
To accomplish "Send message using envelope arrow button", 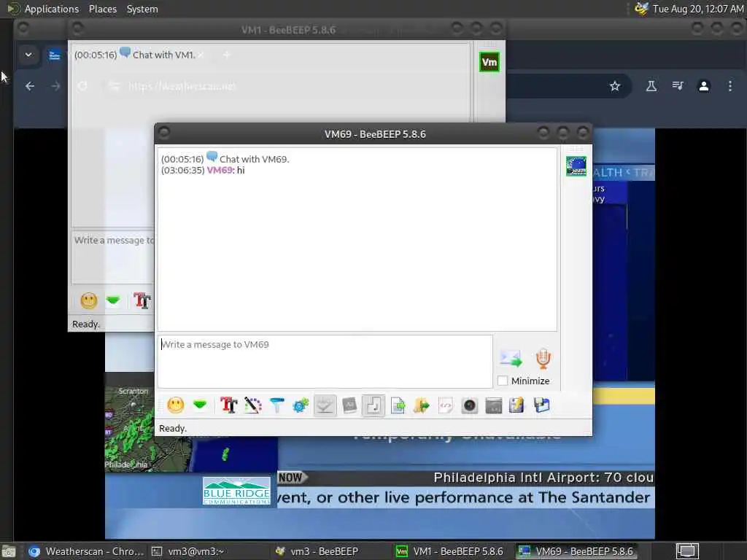I will [511, 358].
